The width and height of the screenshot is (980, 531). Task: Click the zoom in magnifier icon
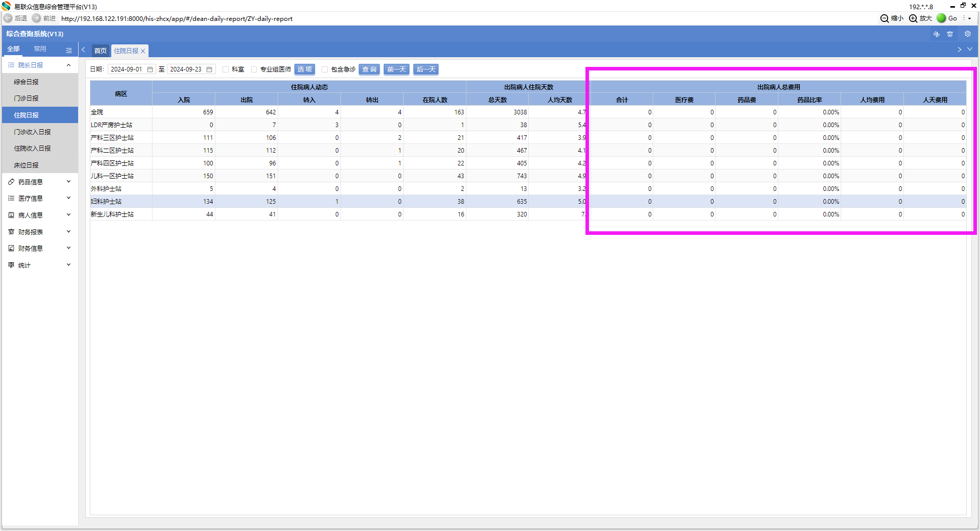click(913, 18)
